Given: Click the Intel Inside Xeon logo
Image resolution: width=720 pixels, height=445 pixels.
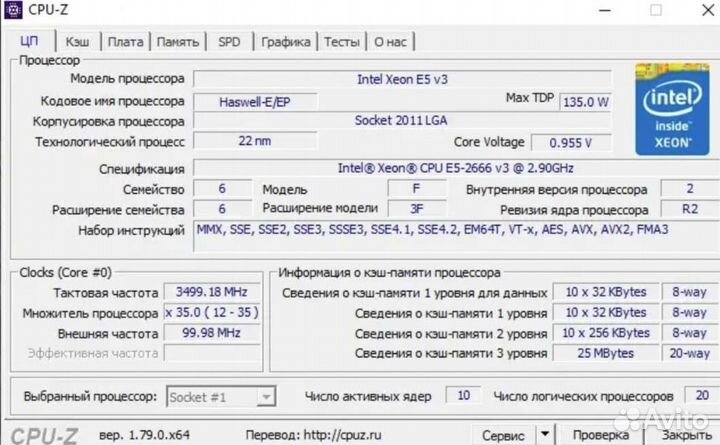Looking at the screenshot, I should click(x=672, y=109).
